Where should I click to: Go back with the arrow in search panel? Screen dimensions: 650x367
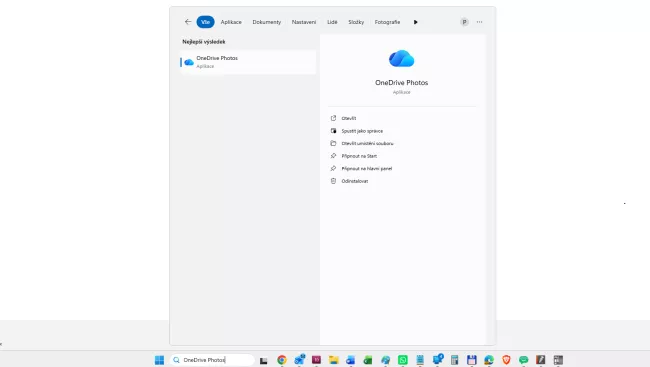click(188, 22)
